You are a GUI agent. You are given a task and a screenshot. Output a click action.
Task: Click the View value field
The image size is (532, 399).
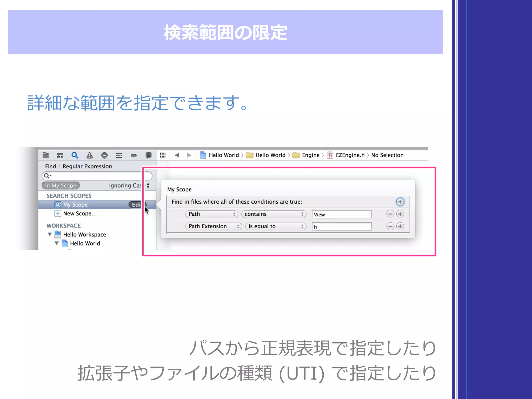pos(342,214)
